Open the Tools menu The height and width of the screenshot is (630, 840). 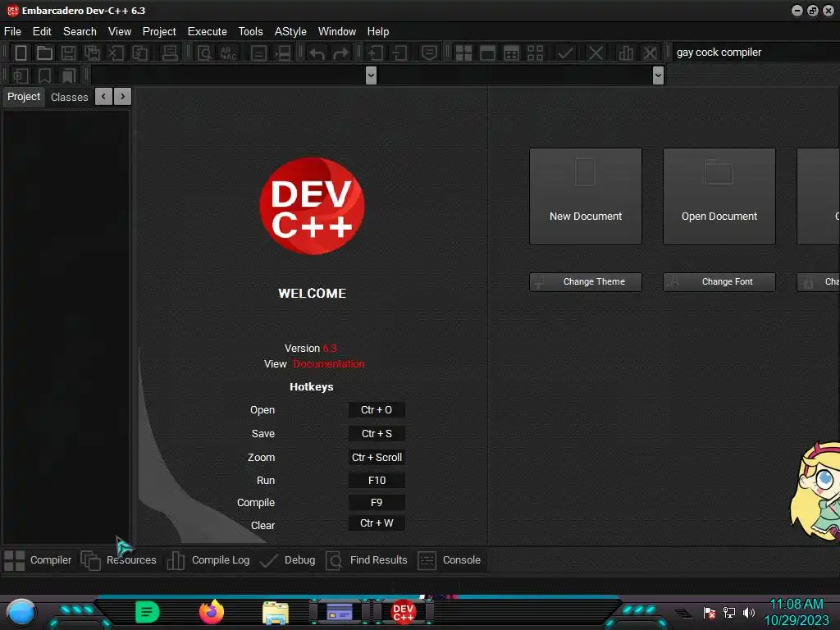pyautogui.click(x=251, y=32)
